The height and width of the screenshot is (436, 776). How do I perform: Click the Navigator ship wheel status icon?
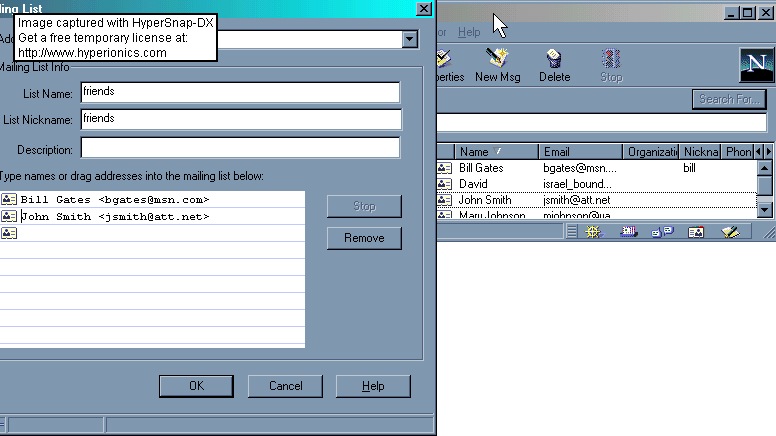click(x=594, y=232)
